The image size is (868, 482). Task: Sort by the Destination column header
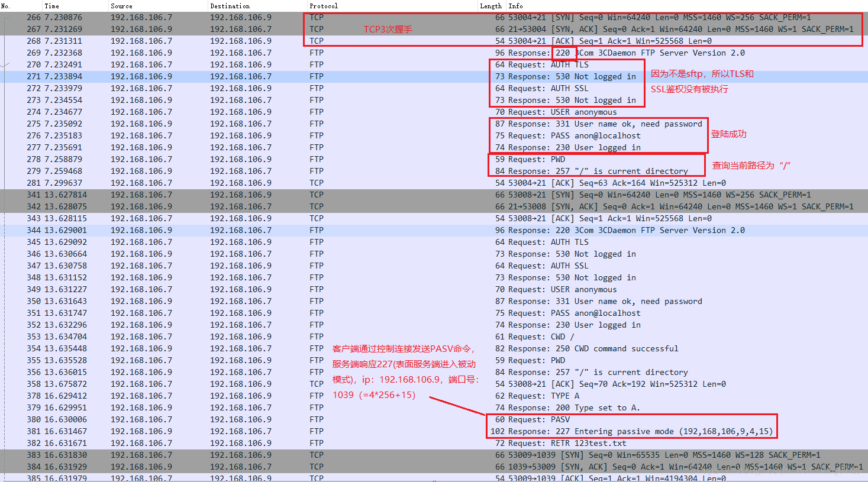point(257,6)
